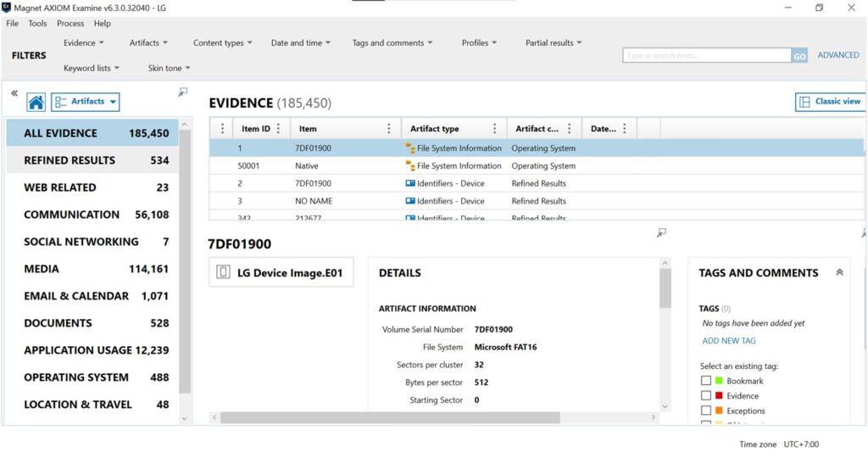Open the Evidence filter dropdown
The height and width of the screenshot is (458, 868).
pyautogui.click(x=84, y=42)
